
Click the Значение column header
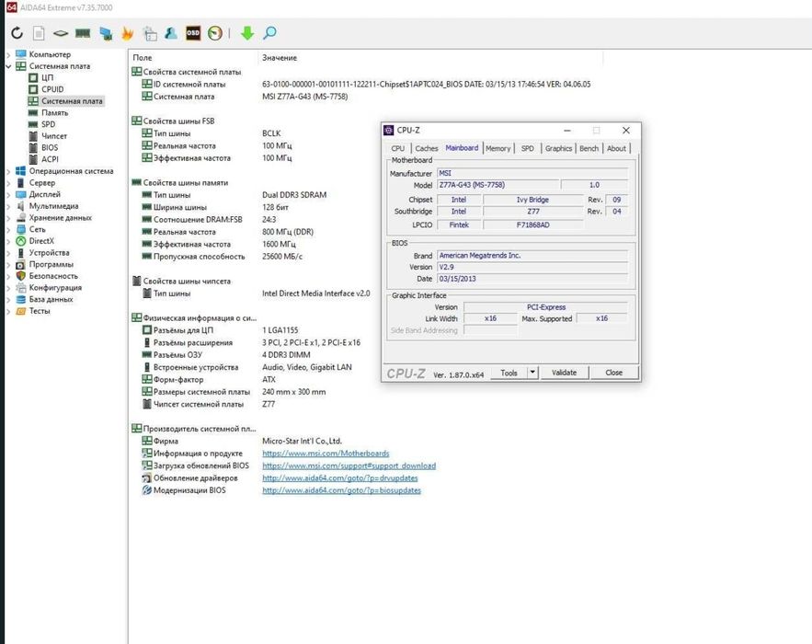pyautogui.click(x=280, y=58)
